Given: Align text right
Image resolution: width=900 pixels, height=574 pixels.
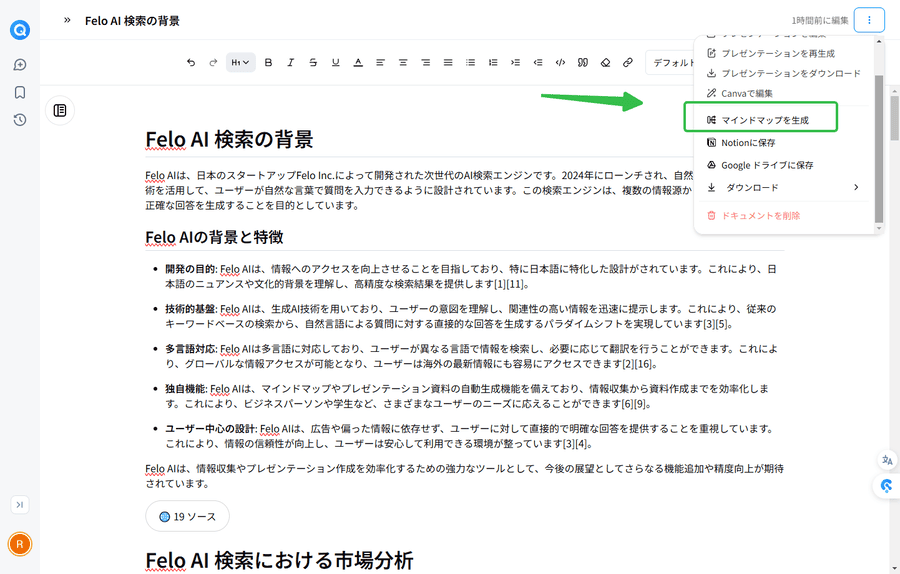Looking at the screenshot, I should [425, 63].
